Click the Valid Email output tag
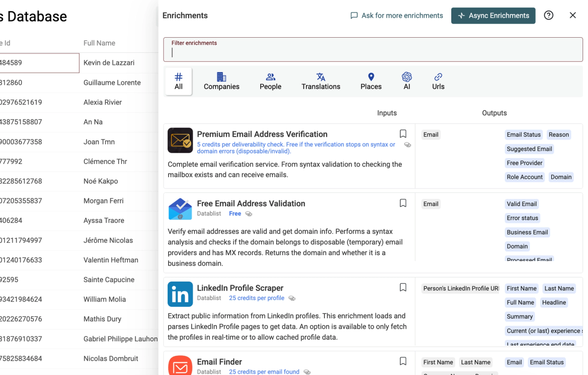Screen dimensions: 588x375 (x=522, y=204)
